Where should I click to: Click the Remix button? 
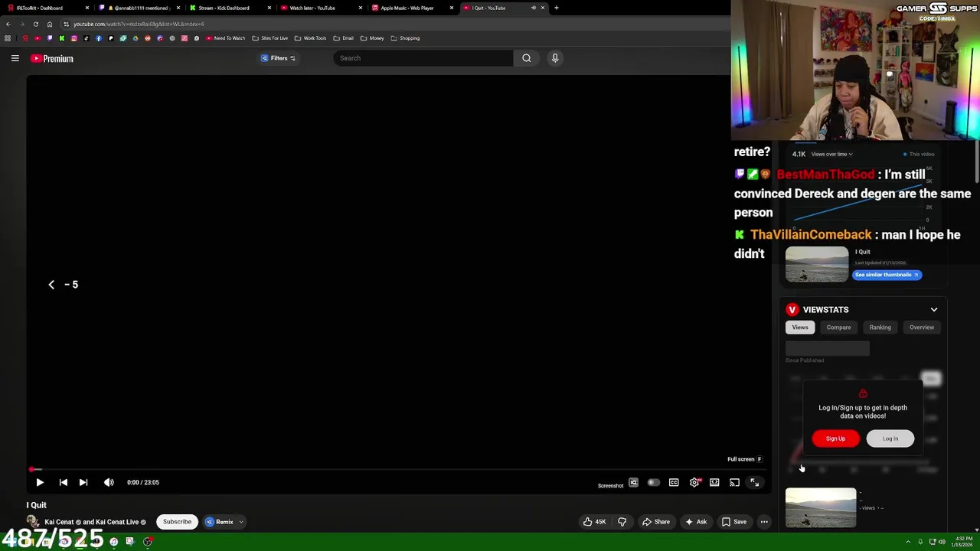(x=219, y=522)
